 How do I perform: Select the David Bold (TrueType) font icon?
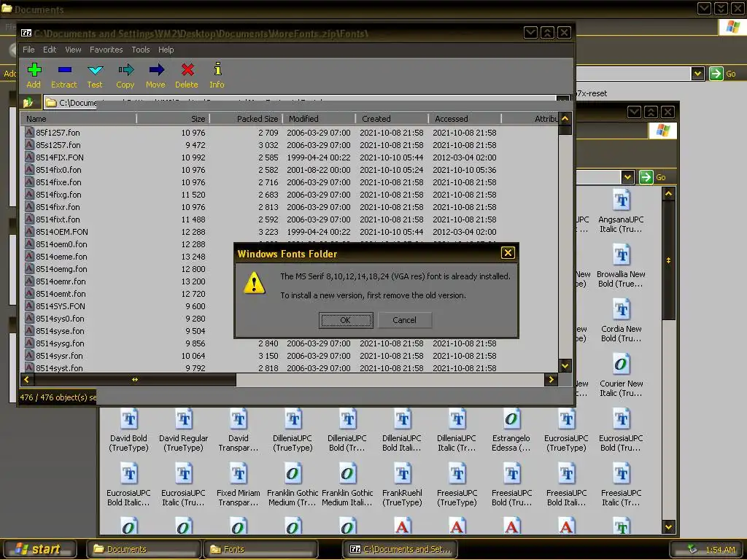128,419
